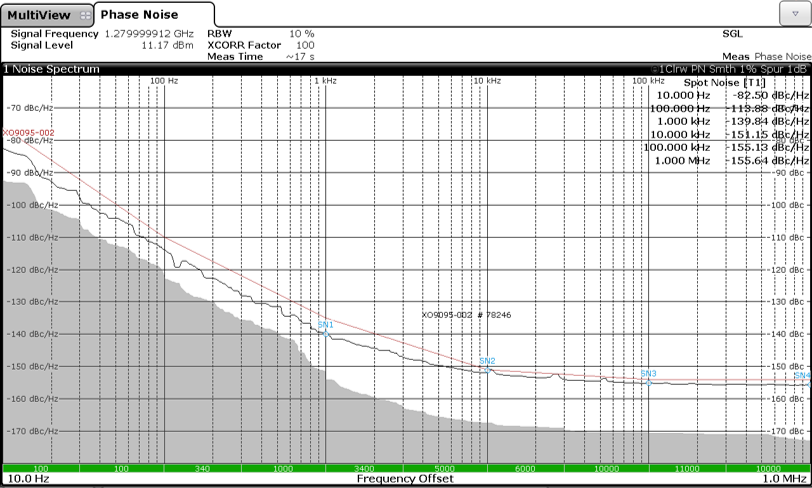Select the SN2 spot noise marker

(487, 369)
